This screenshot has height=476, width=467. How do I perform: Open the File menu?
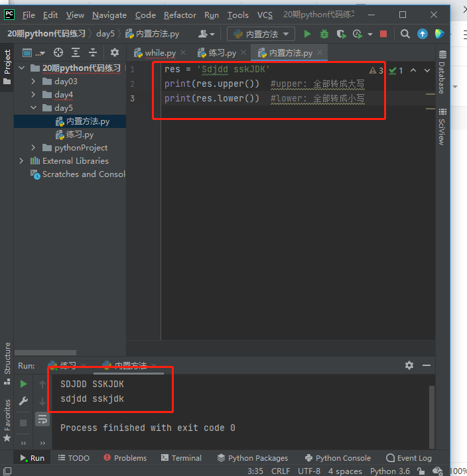tap(29, 15)
